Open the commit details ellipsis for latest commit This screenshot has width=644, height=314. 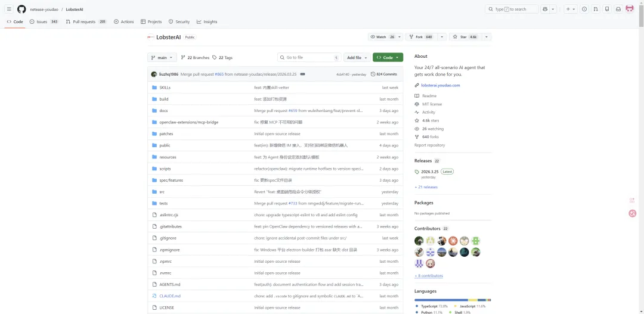(x=303, y=74)
